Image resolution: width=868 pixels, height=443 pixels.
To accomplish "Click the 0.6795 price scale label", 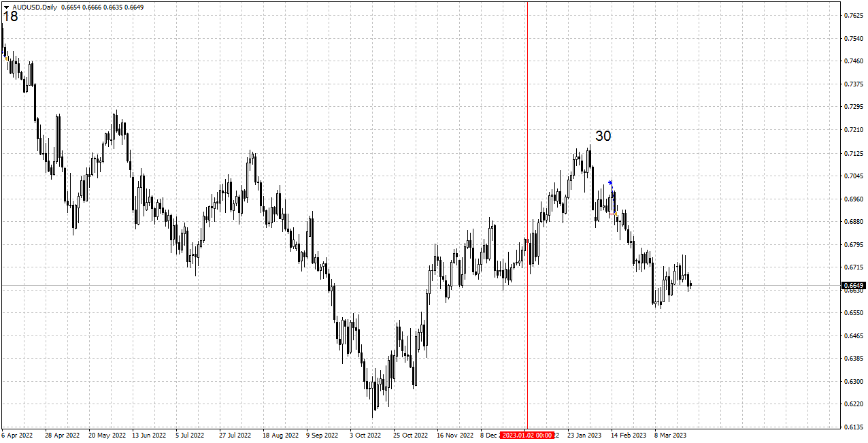I will pos(853,244).
